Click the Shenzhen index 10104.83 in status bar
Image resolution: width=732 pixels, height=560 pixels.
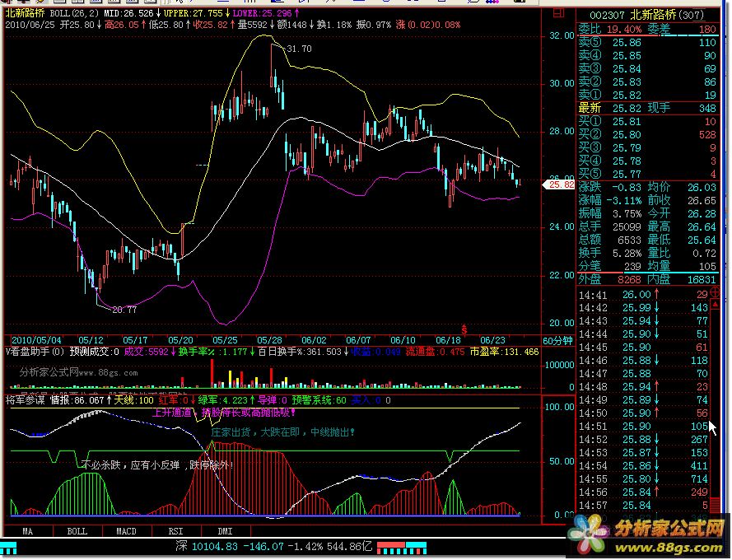click(213, 546)
